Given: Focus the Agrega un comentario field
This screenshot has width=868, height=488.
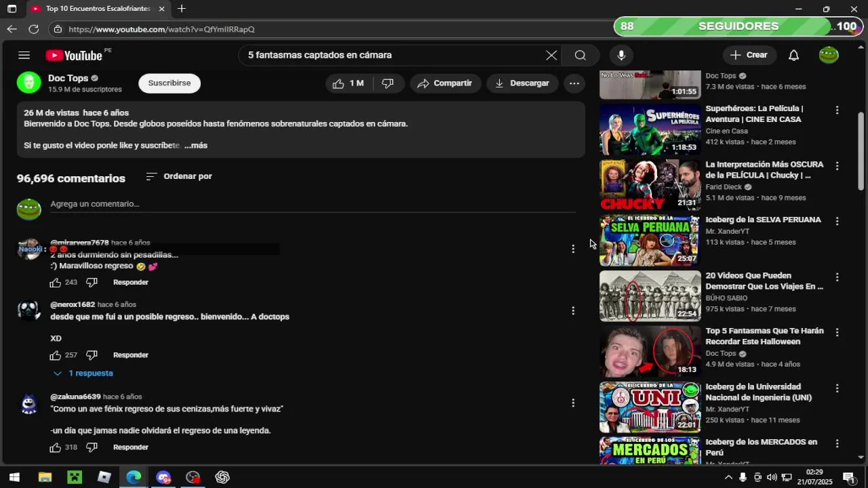Looking at the screenshot, I should tap(313, 204).
